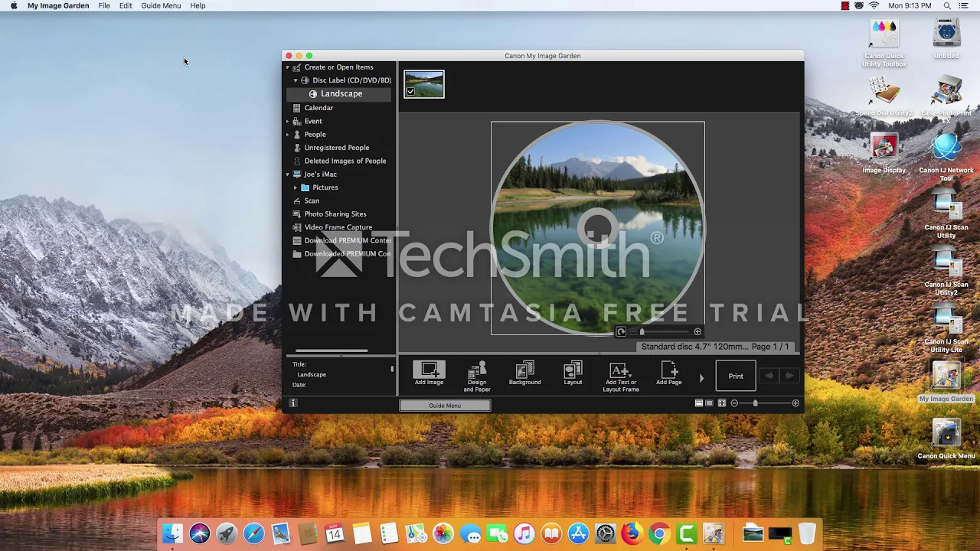The image size is (980, 551).
Task: Open Speed Dial Utility2 desktop icon
Action: 884,97
